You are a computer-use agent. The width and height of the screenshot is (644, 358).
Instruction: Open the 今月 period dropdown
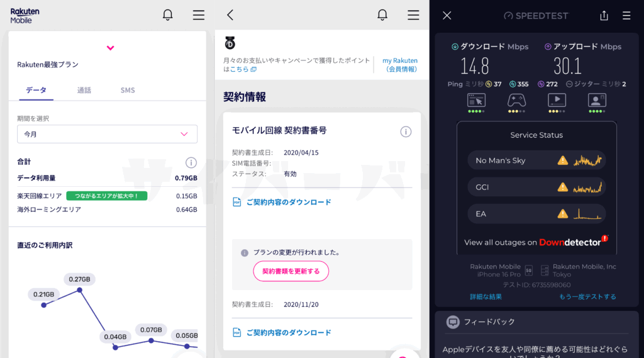(107, 134)
